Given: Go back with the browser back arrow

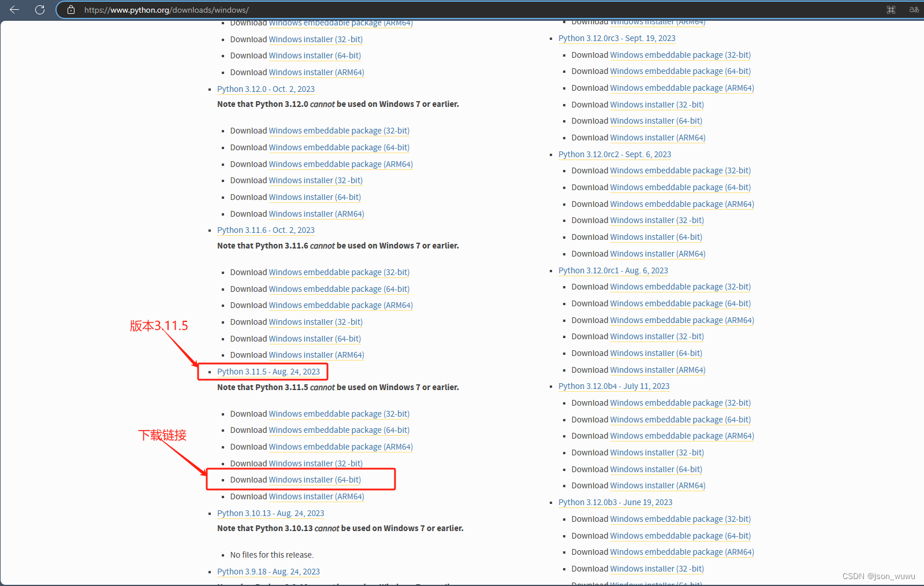Looking at the screenshot, I should click(14, 10).
